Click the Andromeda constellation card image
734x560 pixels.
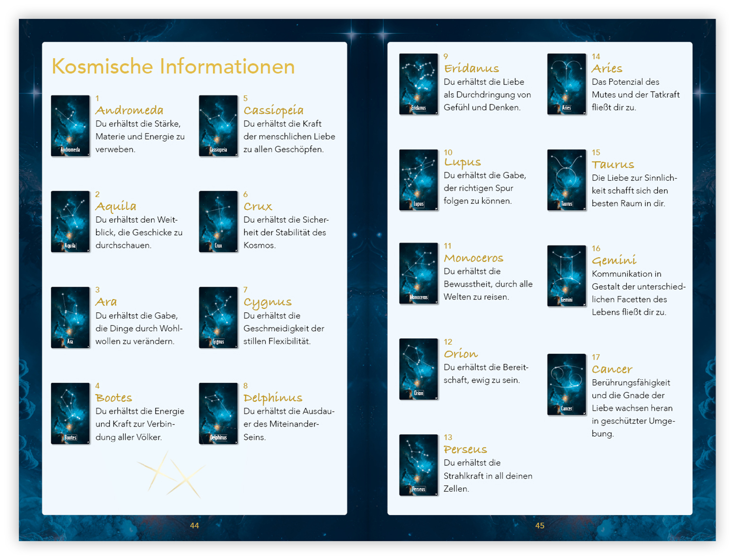tap(70, 126)
